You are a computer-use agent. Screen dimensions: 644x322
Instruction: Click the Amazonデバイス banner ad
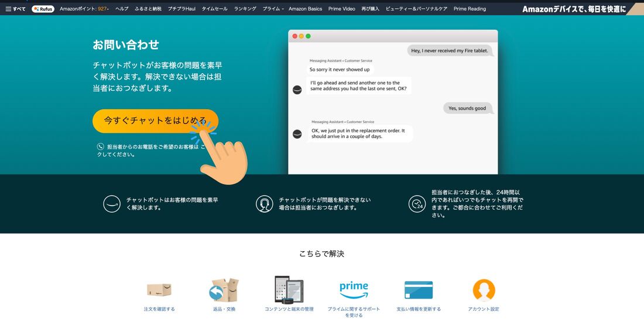point(581,9)
